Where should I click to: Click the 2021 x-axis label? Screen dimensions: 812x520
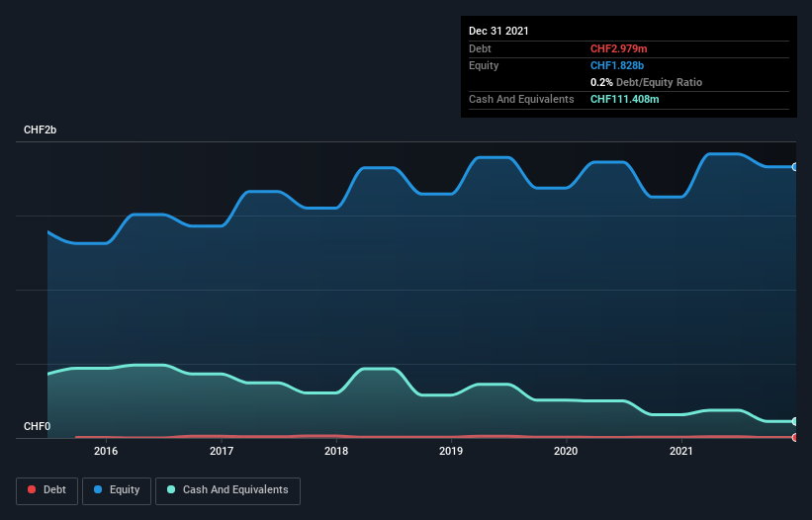click(x=681, y=451)
